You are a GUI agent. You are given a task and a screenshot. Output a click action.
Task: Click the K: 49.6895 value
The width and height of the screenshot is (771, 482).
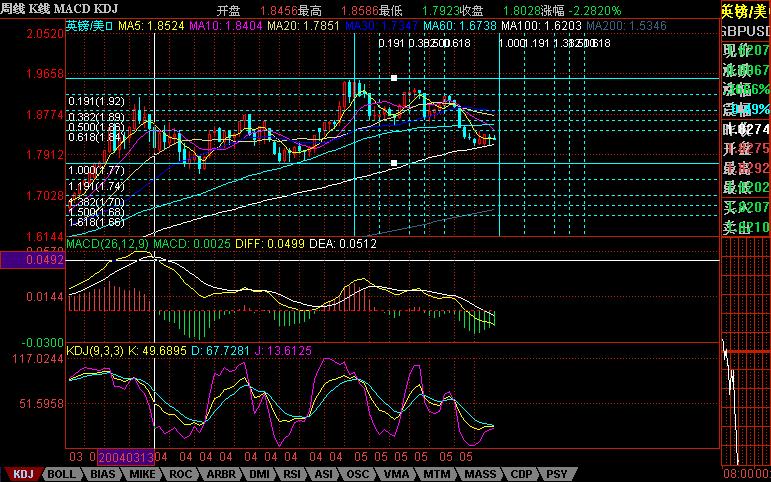click(157, 351)
